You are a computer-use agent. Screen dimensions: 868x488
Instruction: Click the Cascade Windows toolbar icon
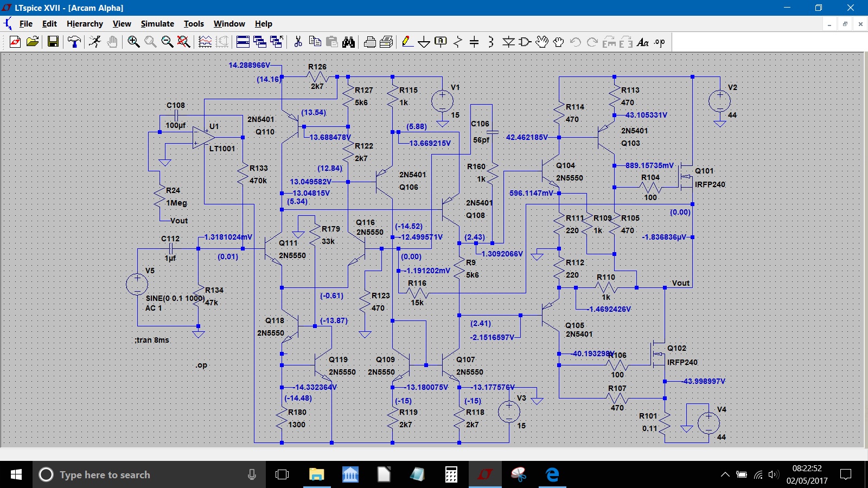[260, 42]
